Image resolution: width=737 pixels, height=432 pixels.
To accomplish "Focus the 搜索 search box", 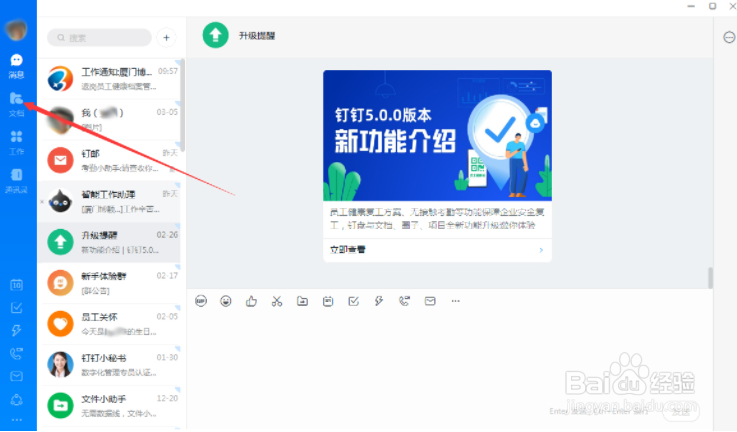I will (x=99, y=38).
